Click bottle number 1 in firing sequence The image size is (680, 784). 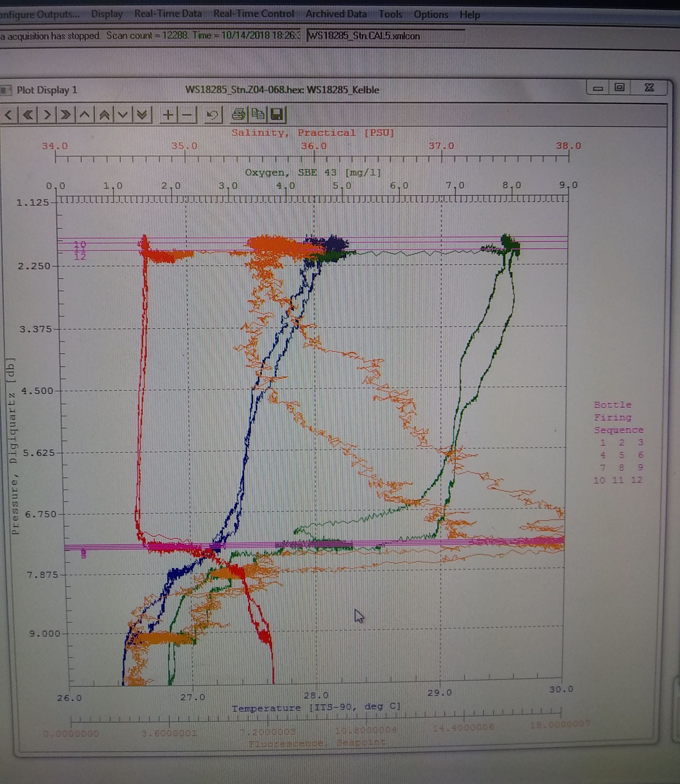click(x=603, y=442)
